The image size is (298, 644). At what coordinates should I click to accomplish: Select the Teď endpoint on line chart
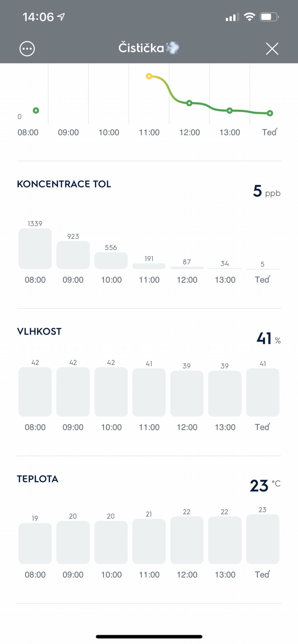point(270,113)
